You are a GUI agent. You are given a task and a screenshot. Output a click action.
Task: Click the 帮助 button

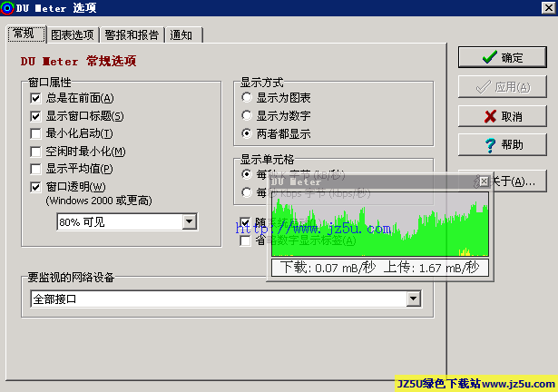[x=502, y=145]
